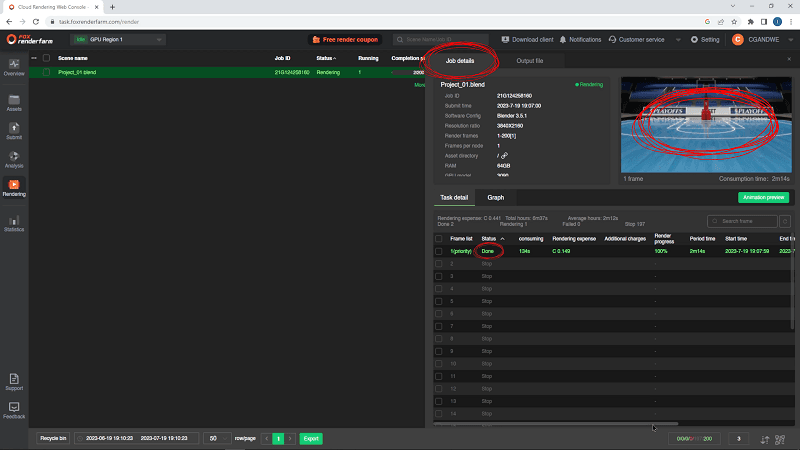
Task: Click the frame list refresh icon
Action: (x=785, y=221)
